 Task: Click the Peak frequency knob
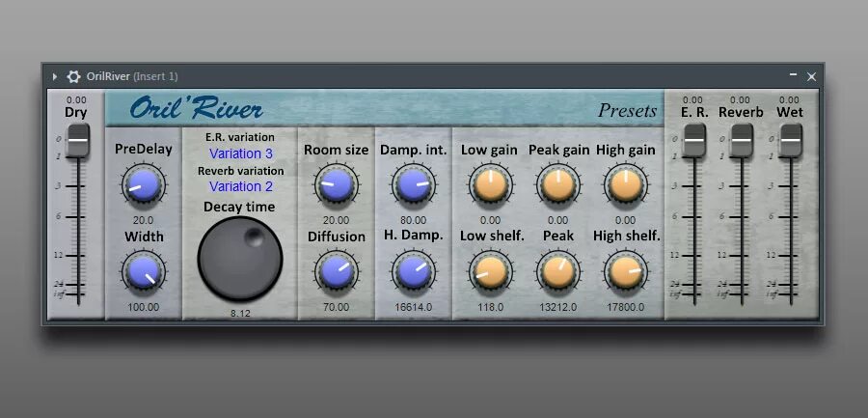click(x=558, y=272)
